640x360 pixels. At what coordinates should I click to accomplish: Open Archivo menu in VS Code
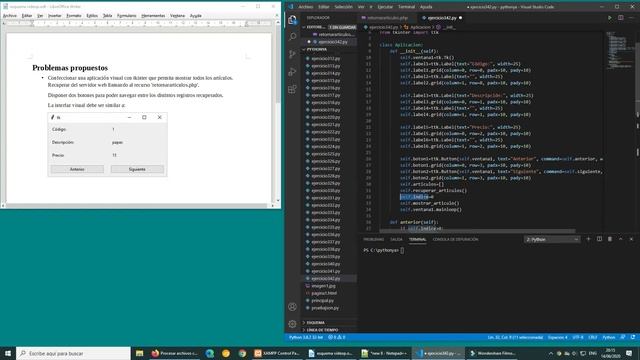point(305,7)
